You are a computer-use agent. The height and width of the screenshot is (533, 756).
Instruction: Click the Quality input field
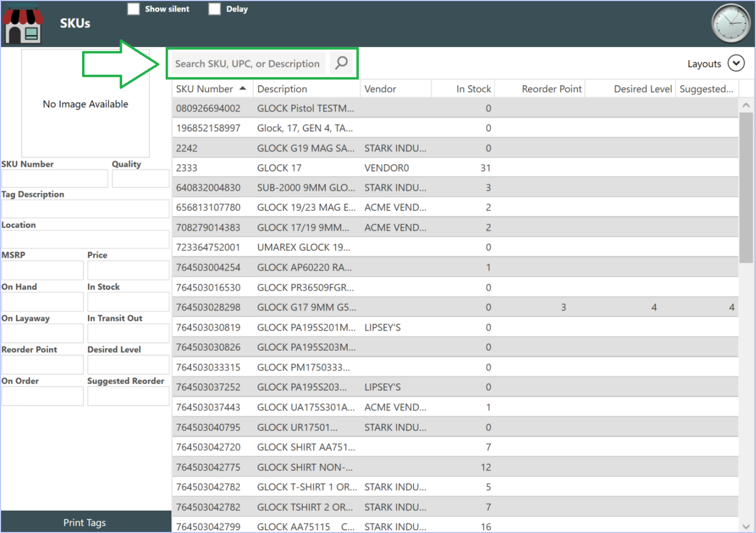pyautogui.click(x=140, y=179)
